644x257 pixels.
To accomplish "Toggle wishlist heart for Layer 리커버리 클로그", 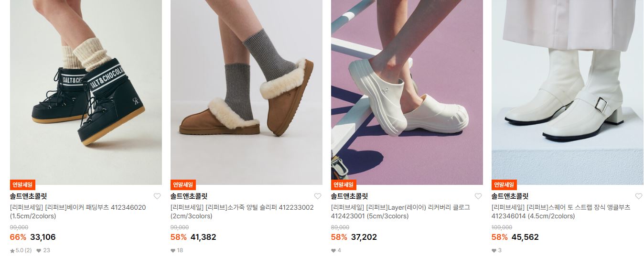I will pyautogui.click(x=478, y=196).
